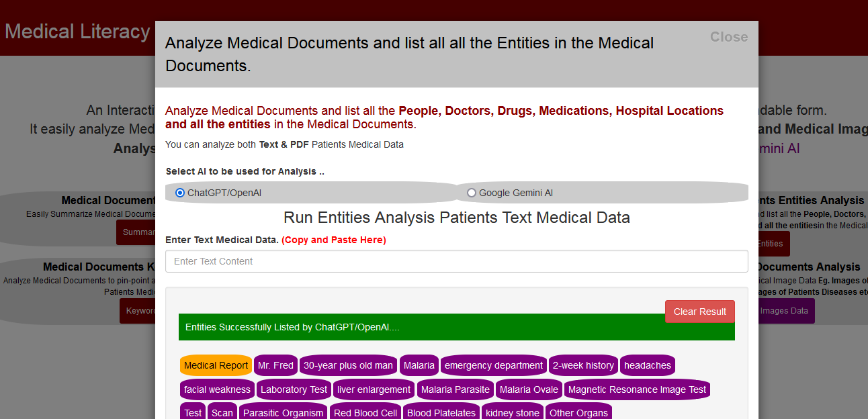Viewport: 868px width, 419px height.
Task: Click the Clear Result button
Action: tap(699, 311)
